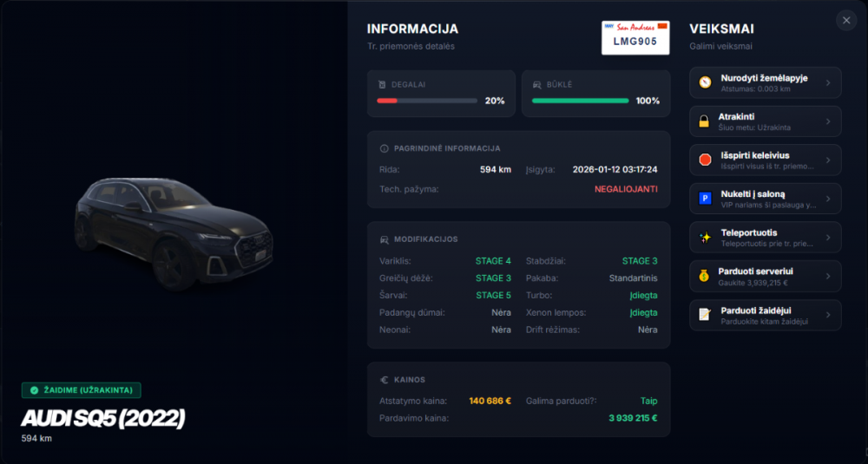
Task: Click the LMG905 license plate image
Action: 635,37
